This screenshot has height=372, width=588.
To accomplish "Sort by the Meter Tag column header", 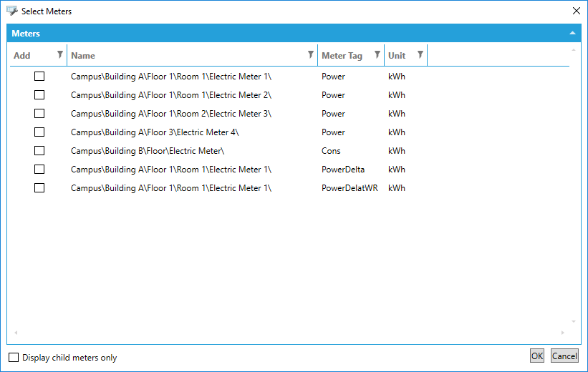I will point(342,56).
